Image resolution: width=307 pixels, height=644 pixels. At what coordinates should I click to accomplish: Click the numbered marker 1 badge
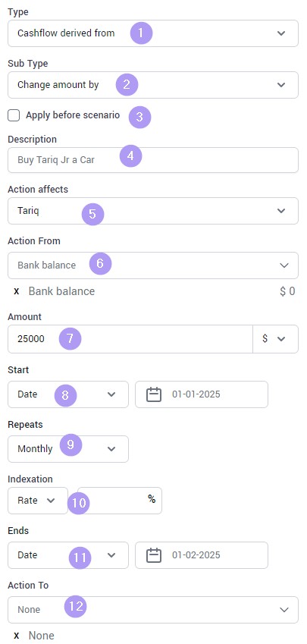pos(142,33)
